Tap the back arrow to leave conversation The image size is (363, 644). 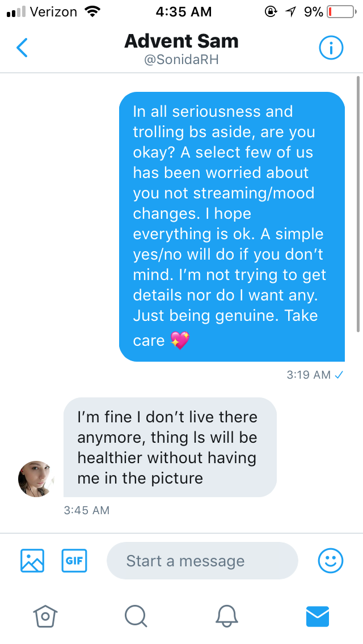coord(22,48)
